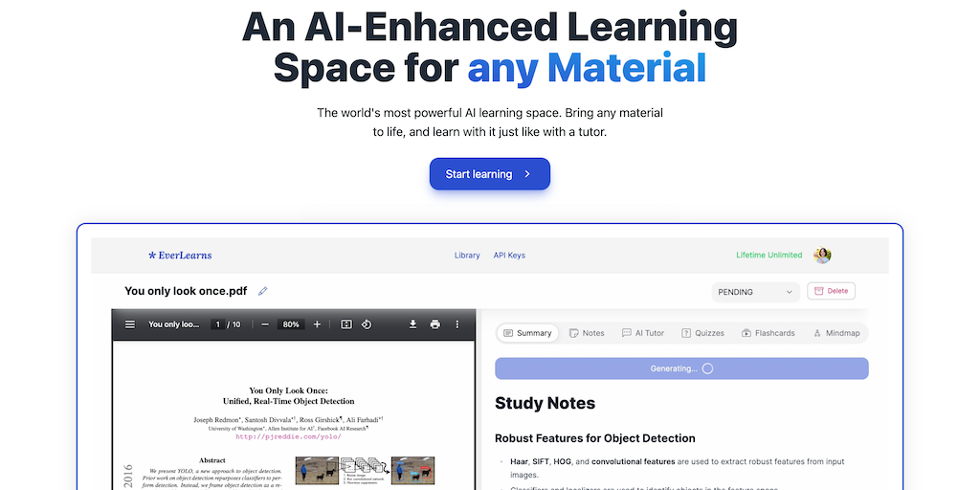Open the AI Tutor tab

(642, 333)
